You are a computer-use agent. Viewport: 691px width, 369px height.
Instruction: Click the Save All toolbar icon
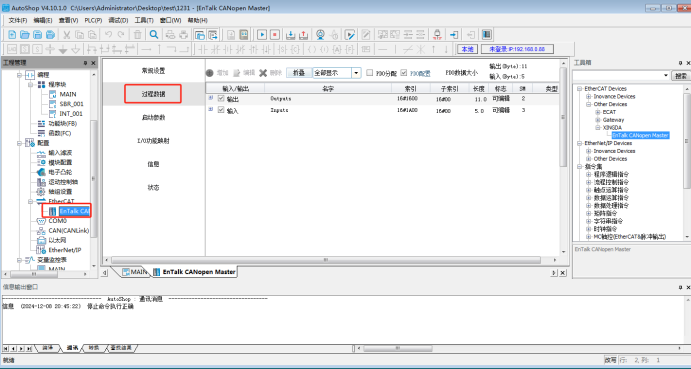click(51, 34)
